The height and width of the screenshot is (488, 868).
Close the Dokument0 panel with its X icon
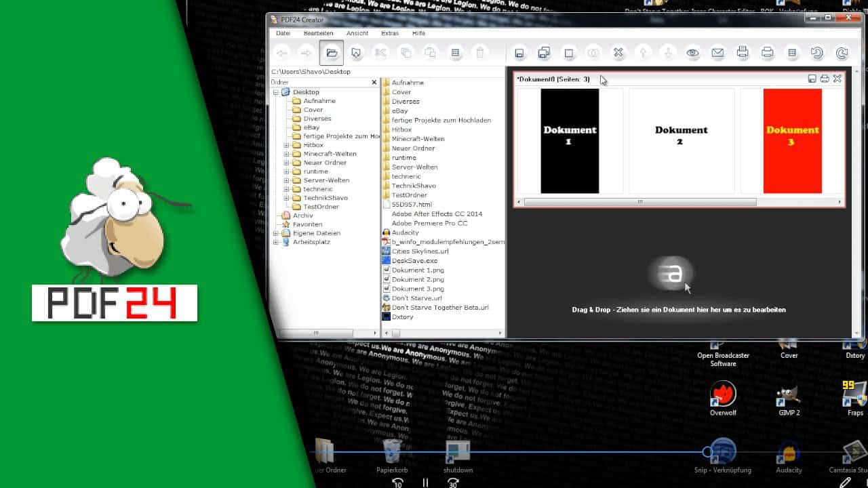point(837,79)
